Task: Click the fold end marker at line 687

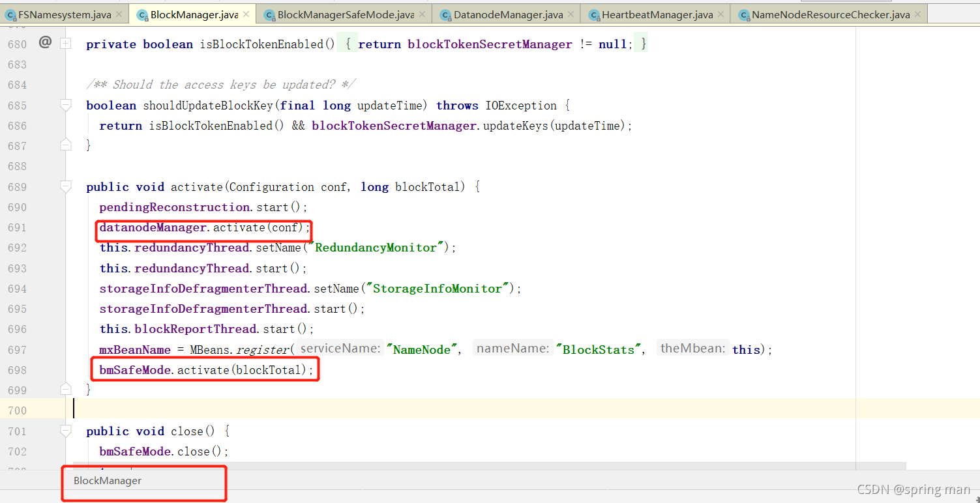Action: tap(65, 144)
